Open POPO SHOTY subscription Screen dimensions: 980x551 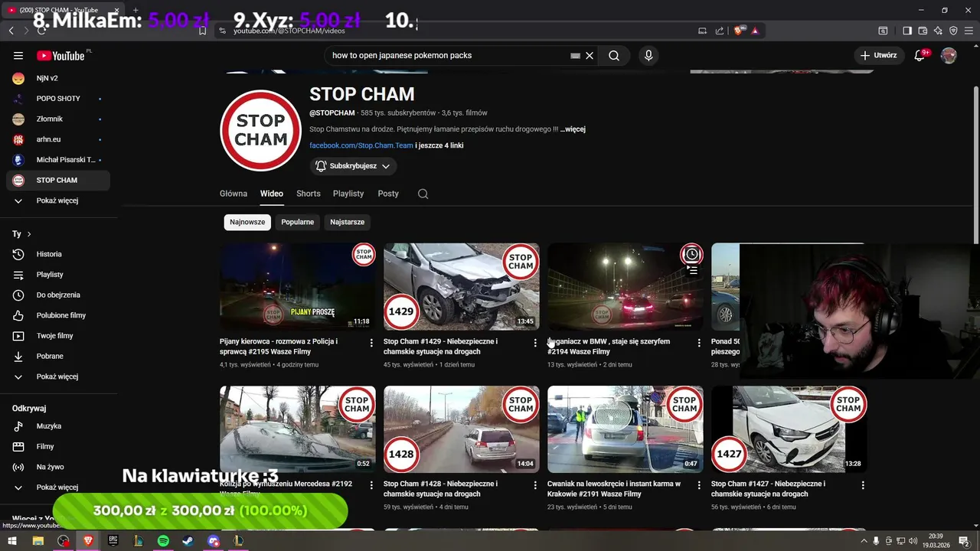coord(58,99)
